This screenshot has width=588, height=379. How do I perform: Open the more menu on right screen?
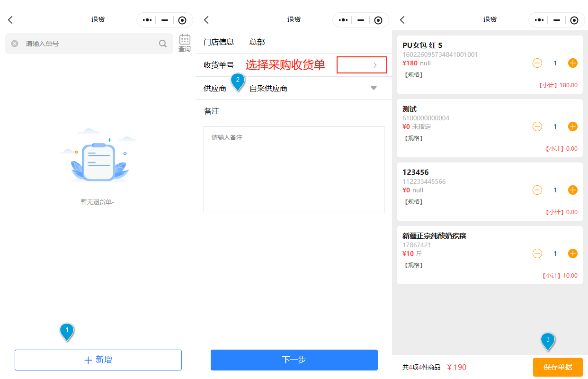(x=539, y=20)
